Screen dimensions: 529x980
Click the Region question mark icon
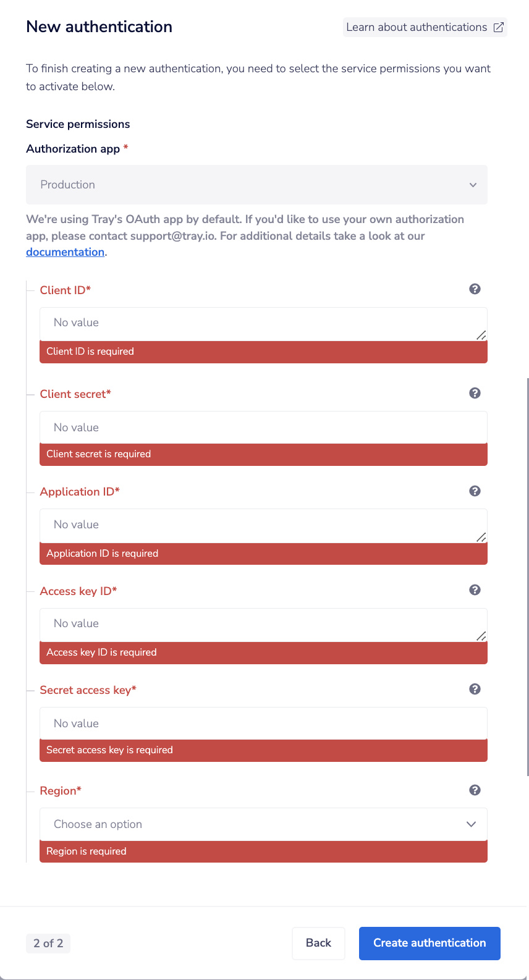(x=475, y=790)
